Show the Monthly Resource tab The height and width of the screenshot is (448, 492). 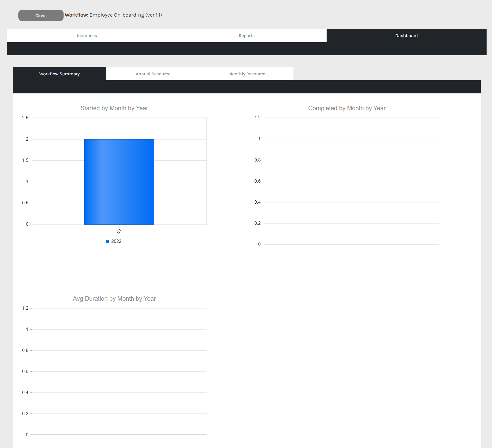(246, 74)
